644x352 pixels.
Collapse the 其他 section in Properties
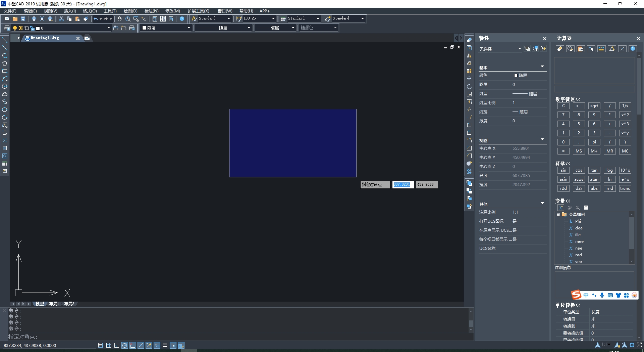click(x=542, y=203)
